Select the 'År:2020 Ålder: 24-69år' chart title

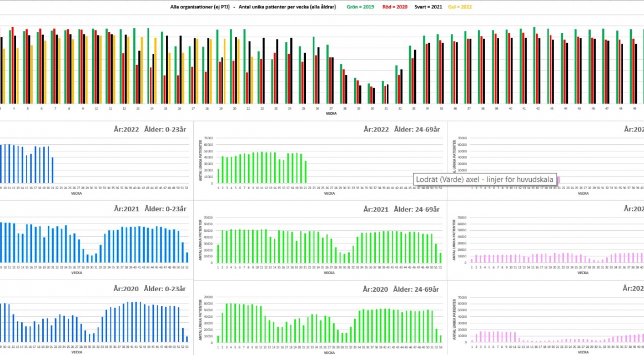[401, 290]
